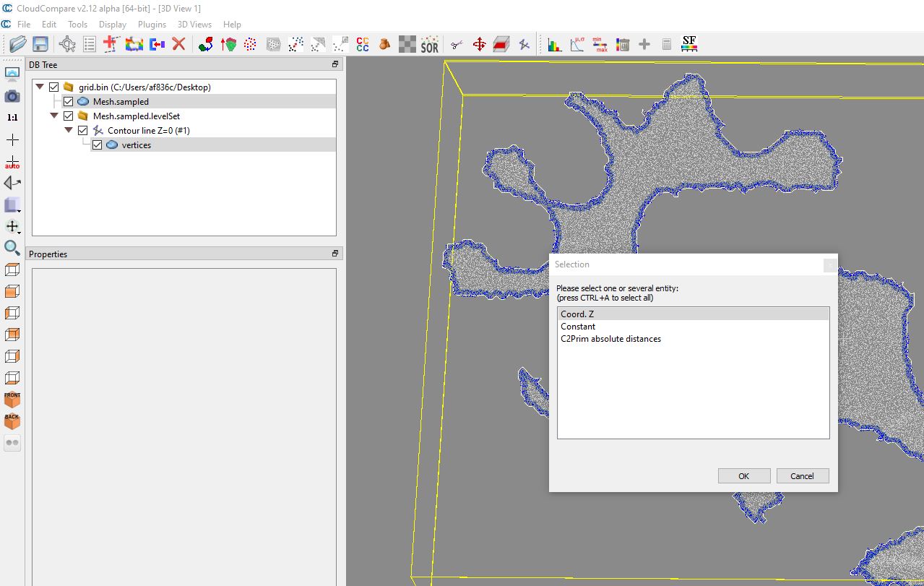The width and height of the screenshot is (924, 586).
Task: Open the SOR filter tool
Action: point(429,44)
